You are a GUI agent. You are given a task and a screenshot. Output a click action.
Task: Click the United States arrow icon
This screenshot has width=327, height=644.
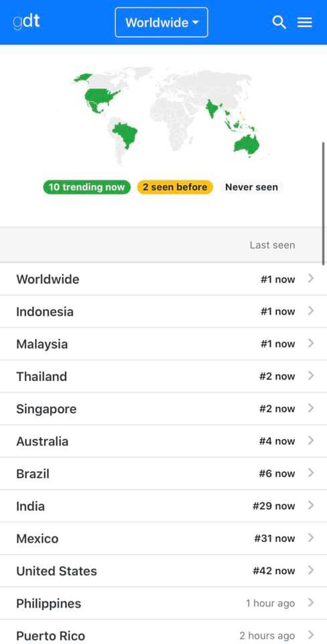point(311,571)
